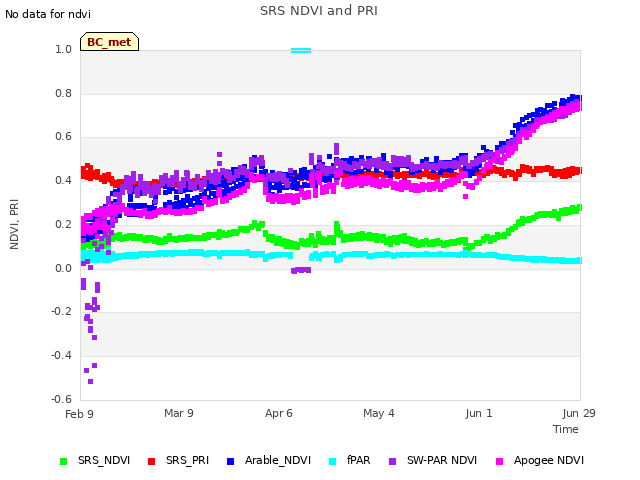This screenshot has width=640, height=480.
Task: Click the 0.8 y-axis tick label
Action: (63, 93)
